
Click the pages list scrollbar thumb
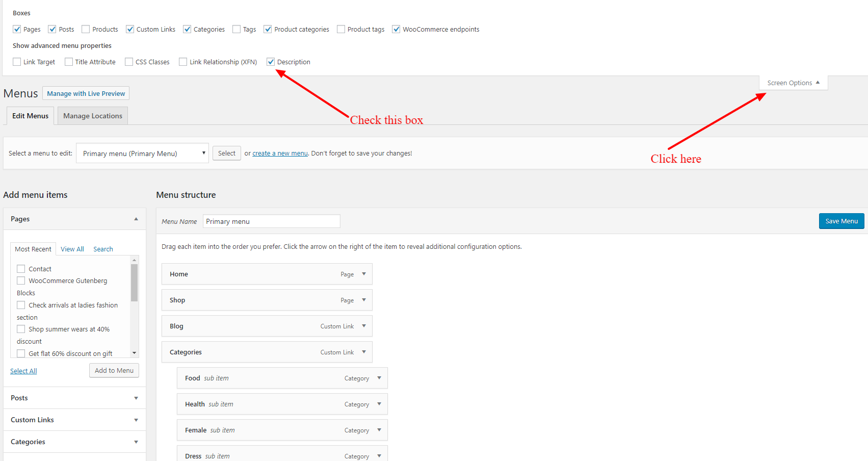click(135, 283)
